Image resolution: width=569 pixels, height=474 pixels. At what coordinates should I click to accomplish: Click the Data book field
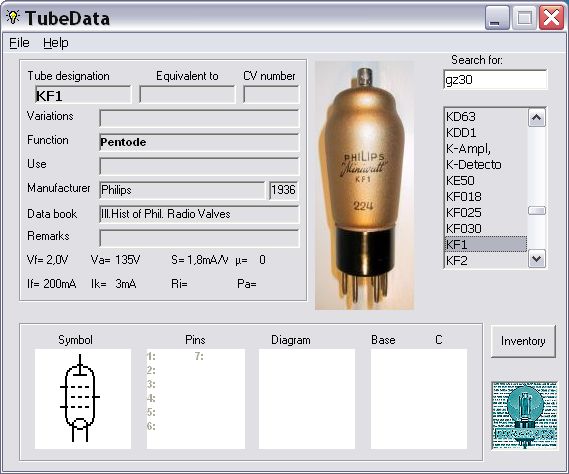click(x=199, y=214)
